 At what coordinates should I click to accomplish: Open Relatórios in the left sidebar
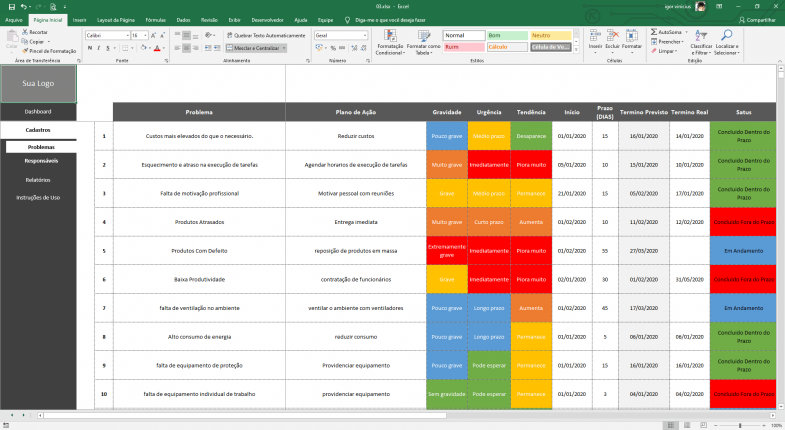click(x=38, y=180)
